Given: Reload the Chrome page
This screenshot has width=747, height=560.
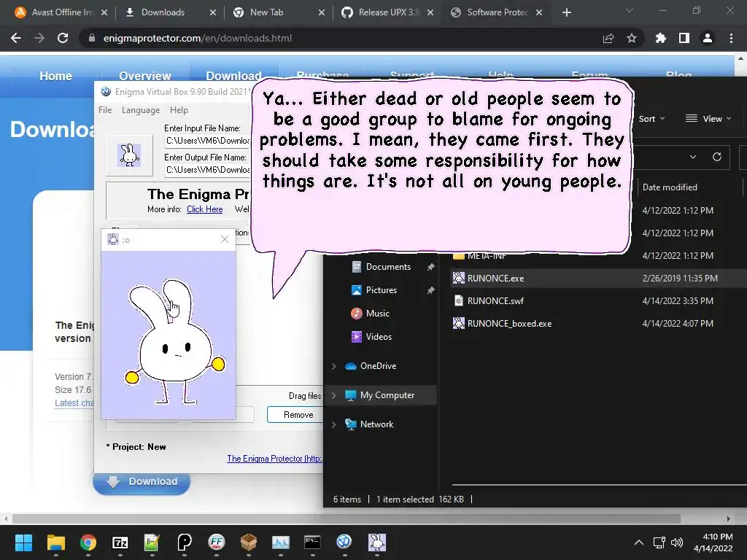Looking at the screenshot, I should 63,38.
